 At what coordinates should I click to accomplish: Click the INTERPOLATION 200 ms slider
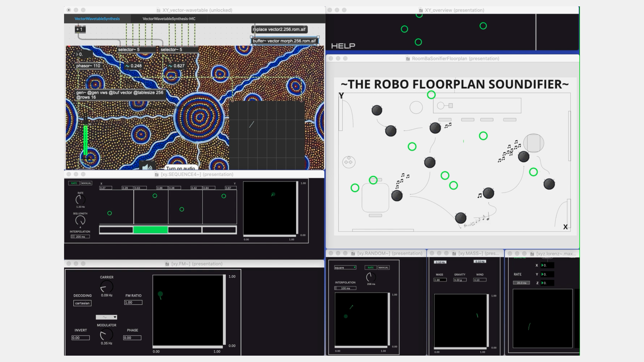(x=80, y=237)
